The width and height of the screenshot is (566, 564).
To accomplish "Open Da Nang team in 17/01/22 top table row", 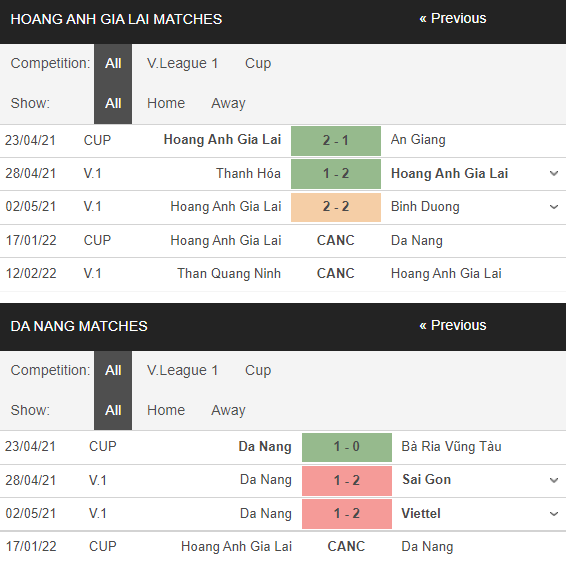I will point(417,241).
